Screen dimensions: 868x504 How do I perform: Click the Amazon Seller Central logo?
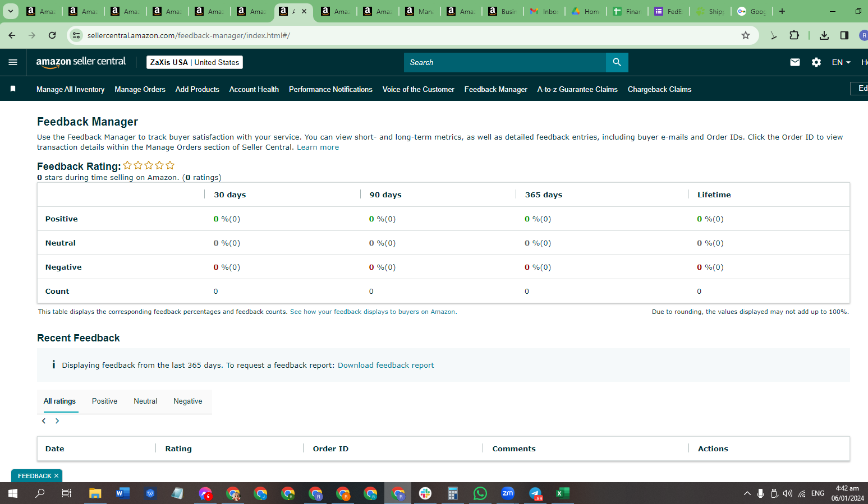[81, 62]
